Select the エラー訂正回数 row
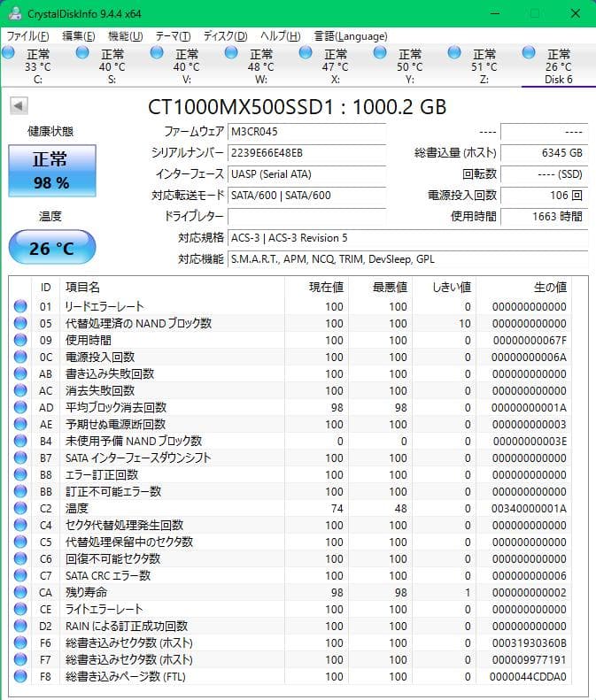 pyautogui.click(x=291, y=474)
